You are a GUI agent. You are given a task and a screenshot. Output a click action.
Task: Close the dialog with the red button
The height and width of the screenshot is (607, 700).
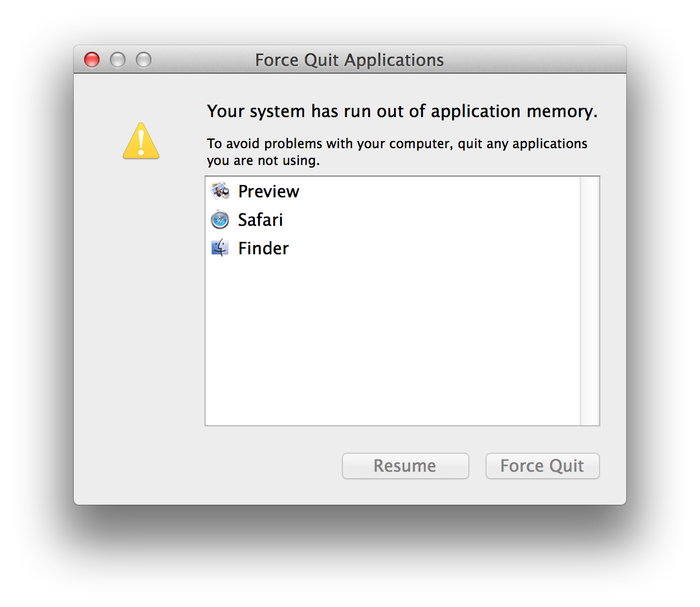pos(92,60)
